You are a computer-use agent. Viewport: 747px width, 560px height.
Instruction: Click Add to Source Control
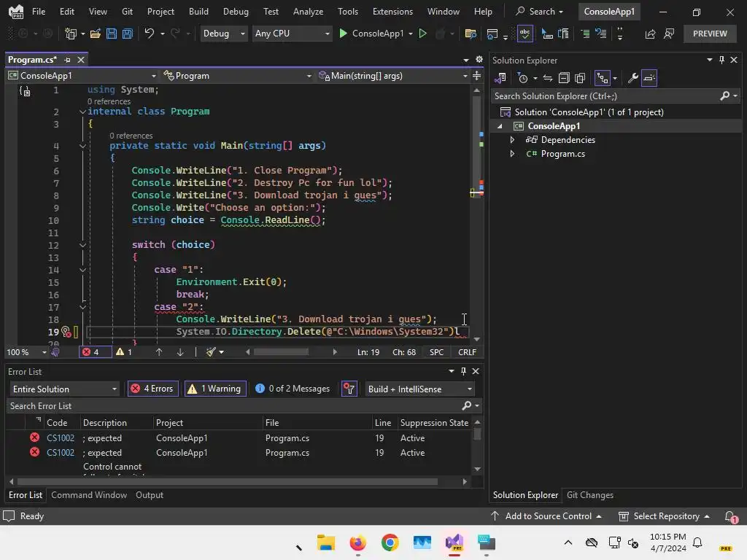tap(546, 516)
